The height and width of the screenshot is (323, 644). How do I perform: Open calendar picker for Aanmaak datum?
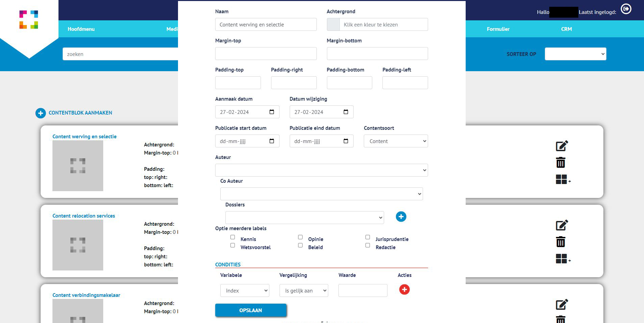pos(272,112)
